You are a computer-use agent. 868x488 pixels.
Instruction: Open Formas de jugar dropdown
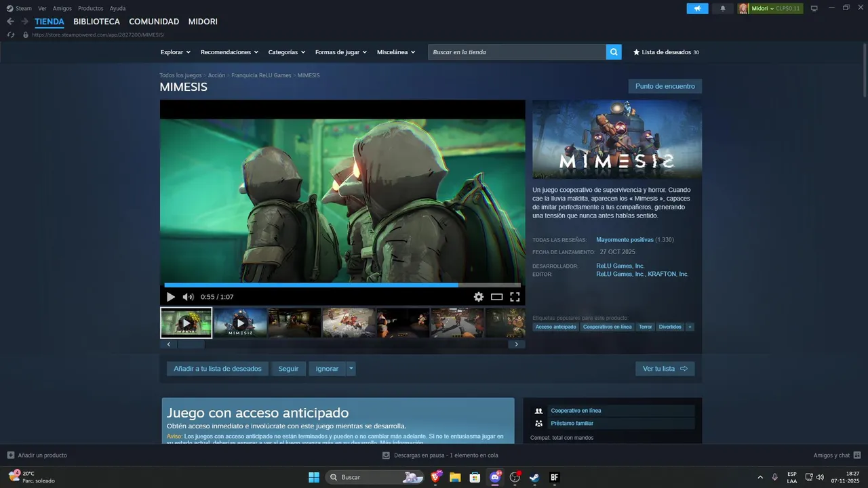click(341, 52)
